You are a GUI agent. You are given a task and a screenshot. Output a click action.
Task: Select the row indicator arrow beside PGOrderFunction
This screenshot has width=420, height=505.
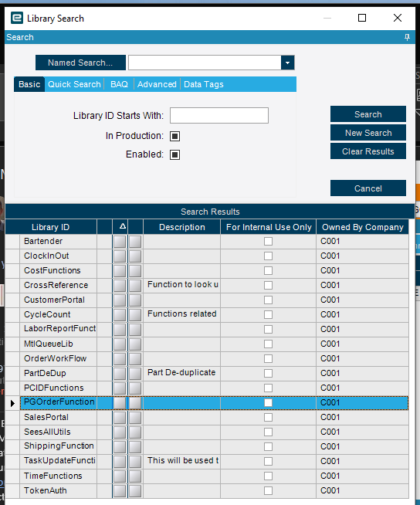tap(12, 403)
